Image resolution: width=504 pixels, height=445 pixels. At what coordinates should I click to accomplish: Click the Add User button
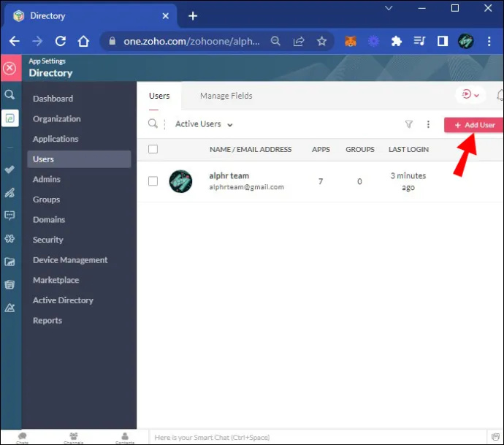[x=474, y=125]
